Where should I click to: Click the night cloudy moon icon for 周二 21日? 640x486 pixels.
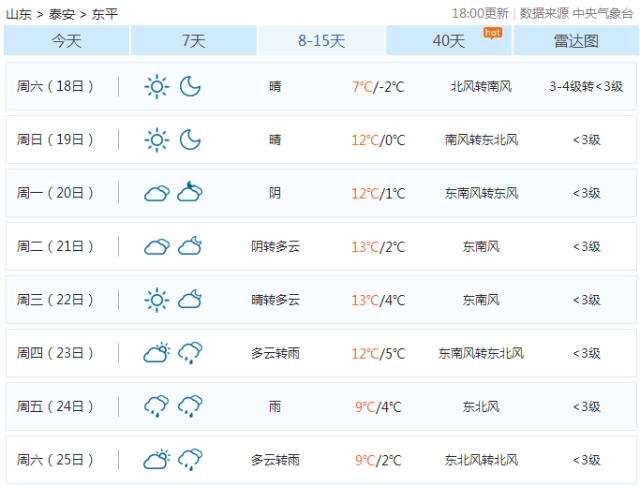pyautogui.click(x=190, y=246)
